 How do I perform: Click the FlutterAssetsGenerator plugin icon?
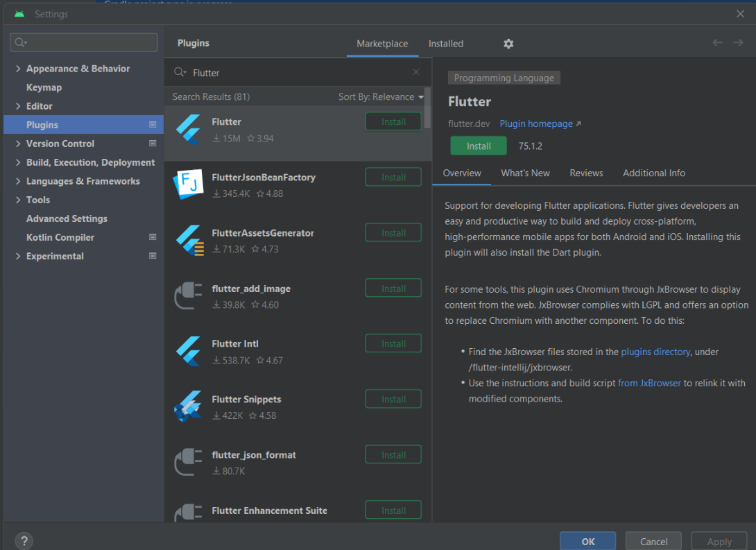point(189,240)
